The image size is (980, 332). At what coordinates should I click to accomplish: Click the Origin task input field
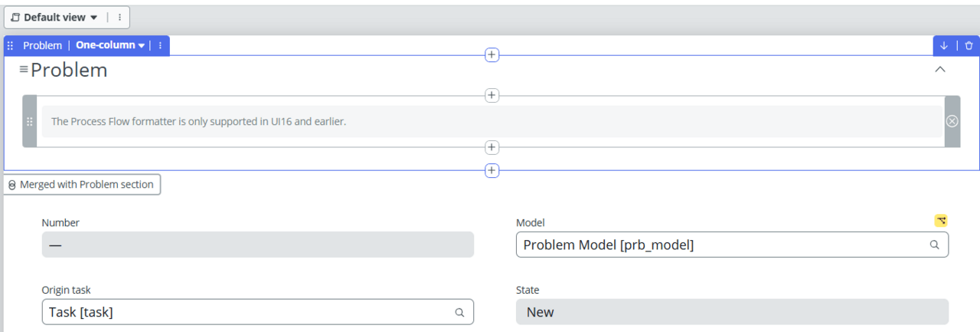245,312
